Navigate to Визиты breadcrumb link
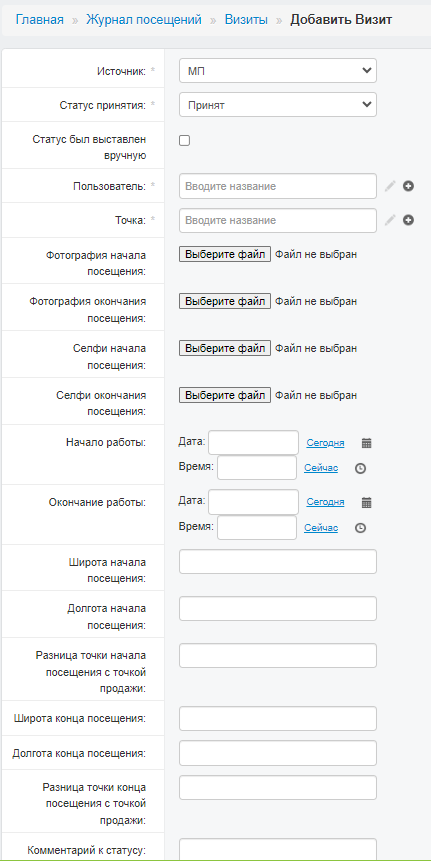Screen dimensions: 431x861 point(246,20)
